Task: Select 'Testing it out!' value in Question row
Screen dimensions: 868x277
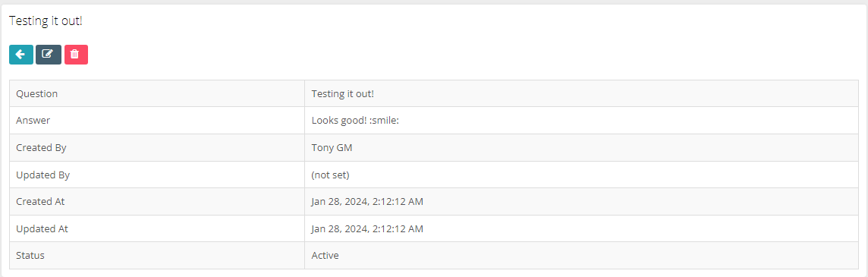Action: click(x=343, y=93)
